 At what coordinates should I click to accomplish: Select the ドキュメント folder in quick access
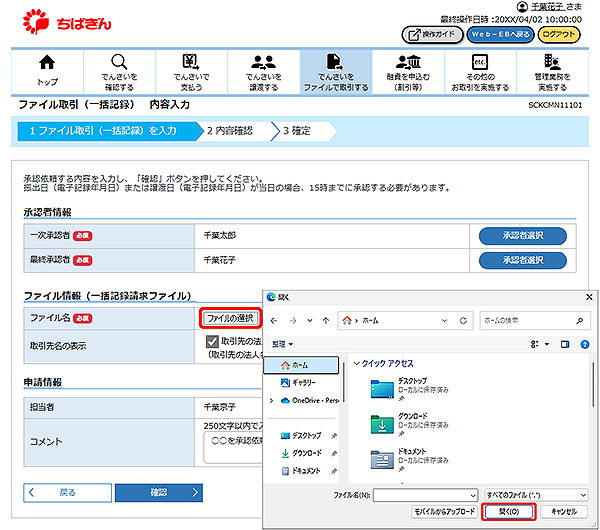[x=409, y=459]
